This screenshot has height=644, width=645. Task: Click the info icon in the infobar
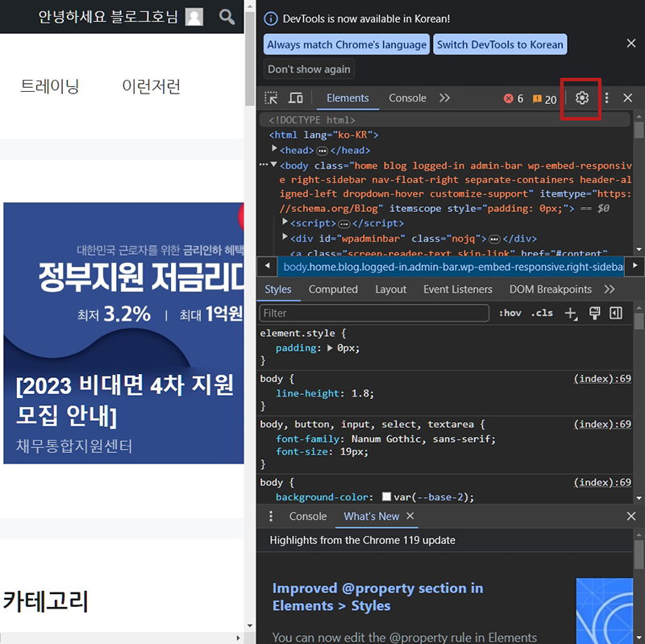pyautogui.click(x=270, y=19)
